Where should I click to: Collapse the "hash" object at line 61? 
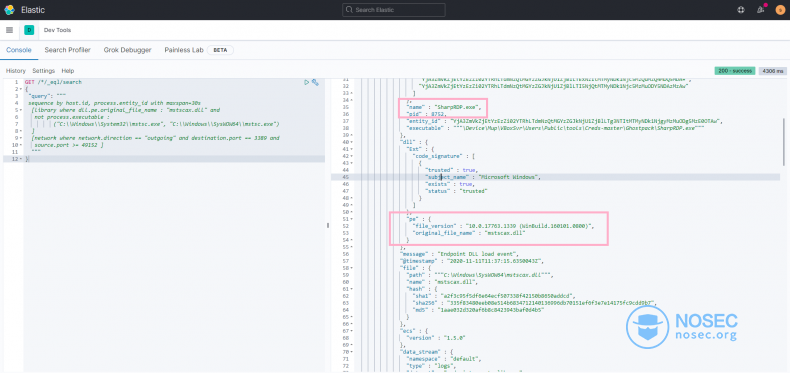(351, 289)
